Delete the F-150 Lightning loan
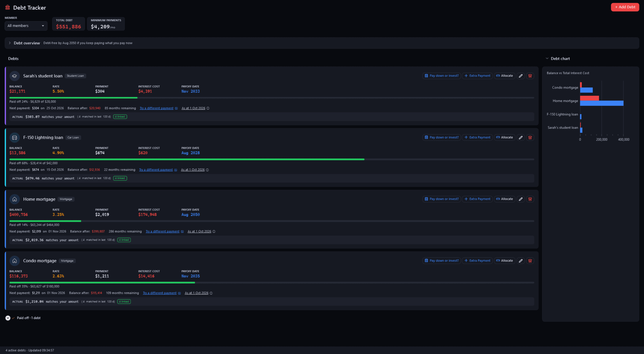 [530, 138]
